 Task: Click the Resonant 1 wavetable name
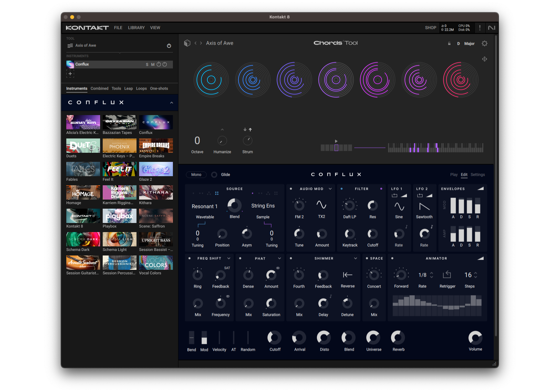click(204, 207)
